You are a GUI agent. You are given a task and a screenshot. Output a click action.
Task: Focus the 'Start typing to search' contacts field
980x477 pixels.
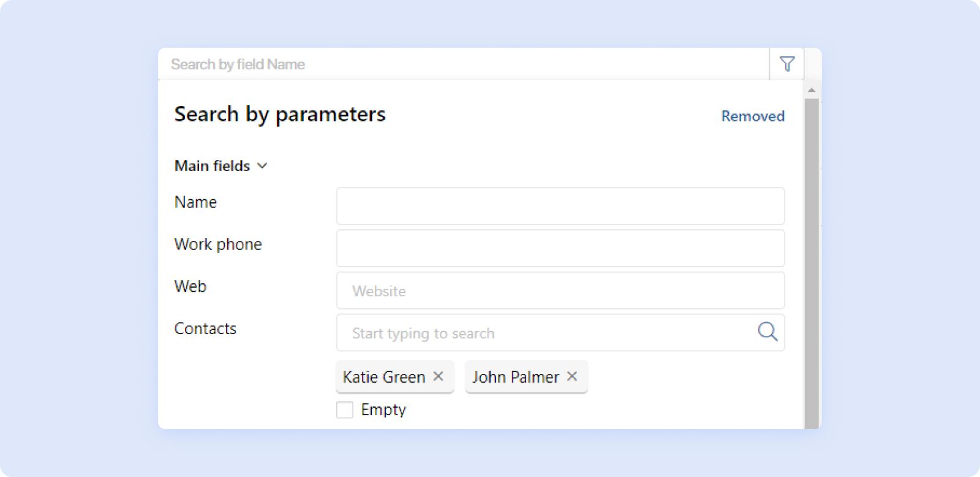(545, 333)
